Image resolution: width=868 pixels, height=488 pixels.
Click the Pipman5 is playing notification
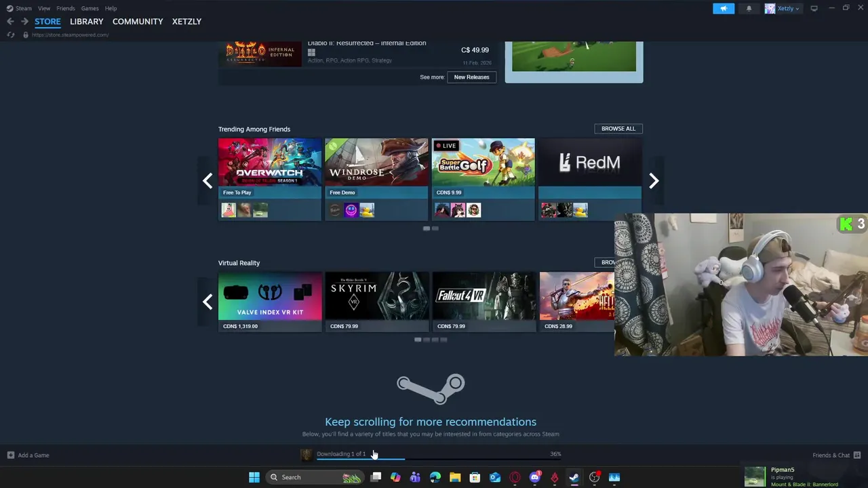(x=804, y=476)
